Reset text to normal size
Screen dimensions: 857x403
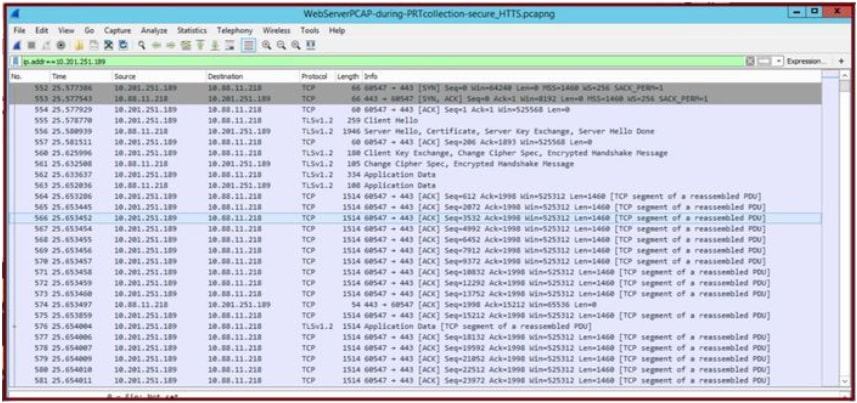(296, 45)
